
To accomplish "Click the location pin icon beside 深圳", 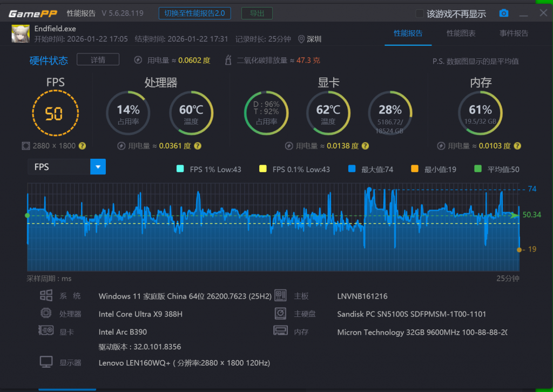I will coord(301,39).
